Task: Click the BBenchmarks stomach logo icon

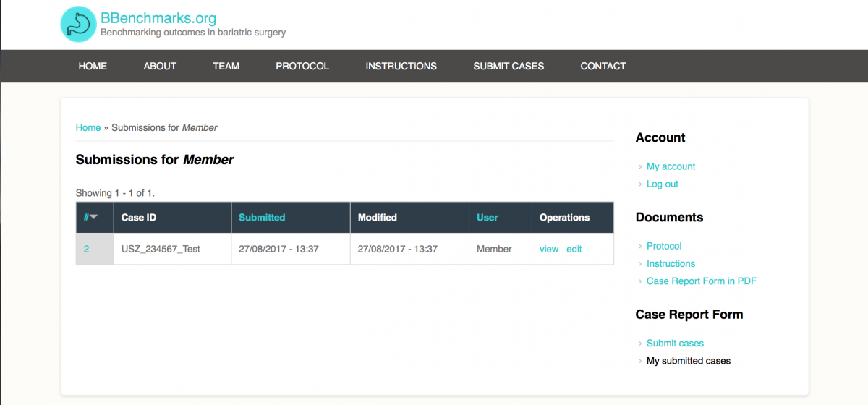Action: 78,25
